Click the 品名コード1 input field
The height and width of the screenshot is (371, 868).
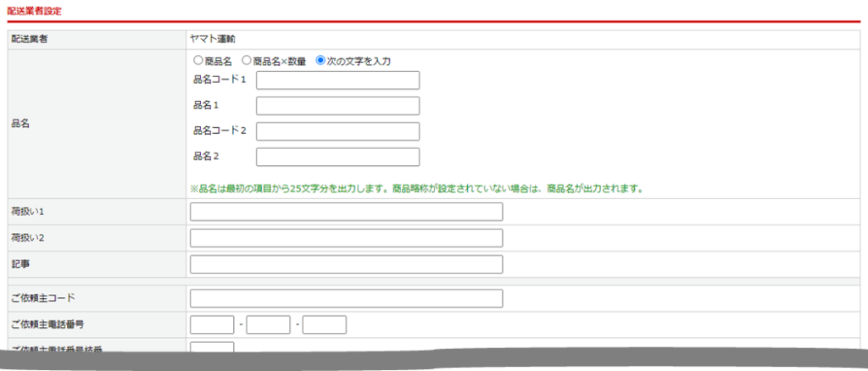(337, 80)
